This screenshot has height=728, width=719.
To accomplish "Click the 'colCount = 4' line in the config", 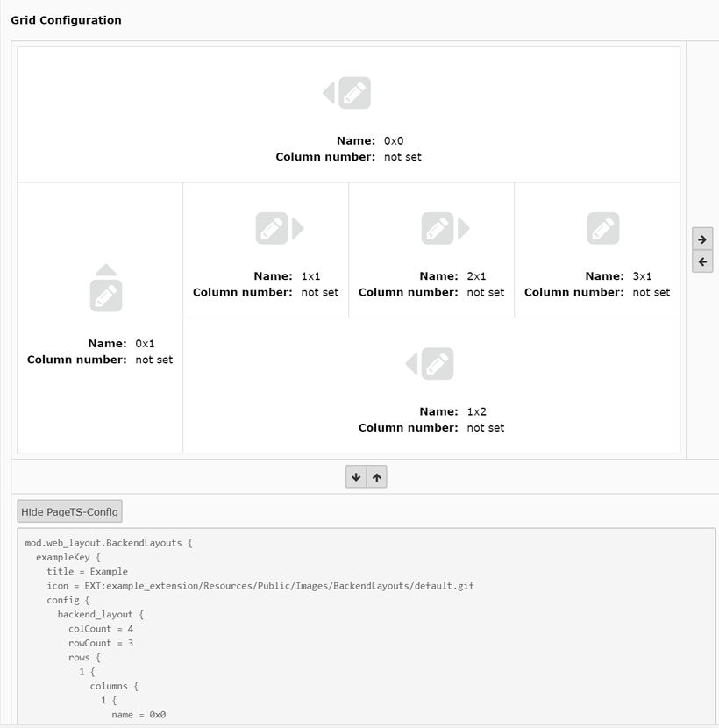I will pos(101,629).
